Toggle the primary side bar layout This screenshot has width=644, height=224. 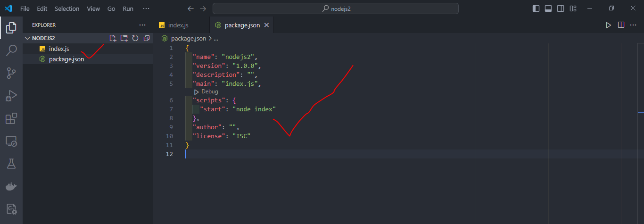[536, 8]
